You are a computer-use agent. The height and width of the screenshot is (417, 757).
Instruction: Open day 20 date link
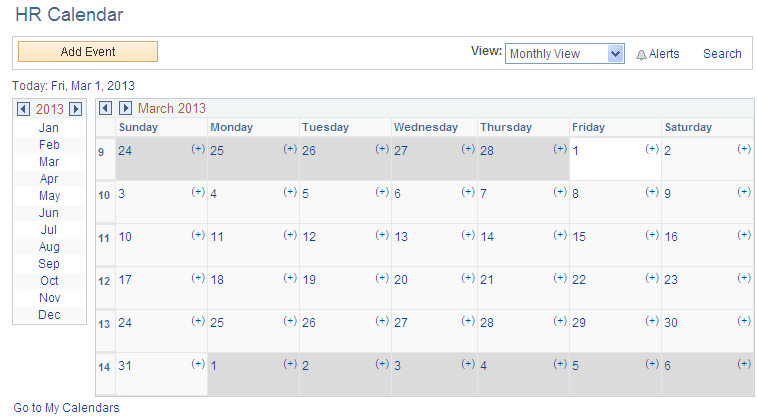[x=401, y=279]
